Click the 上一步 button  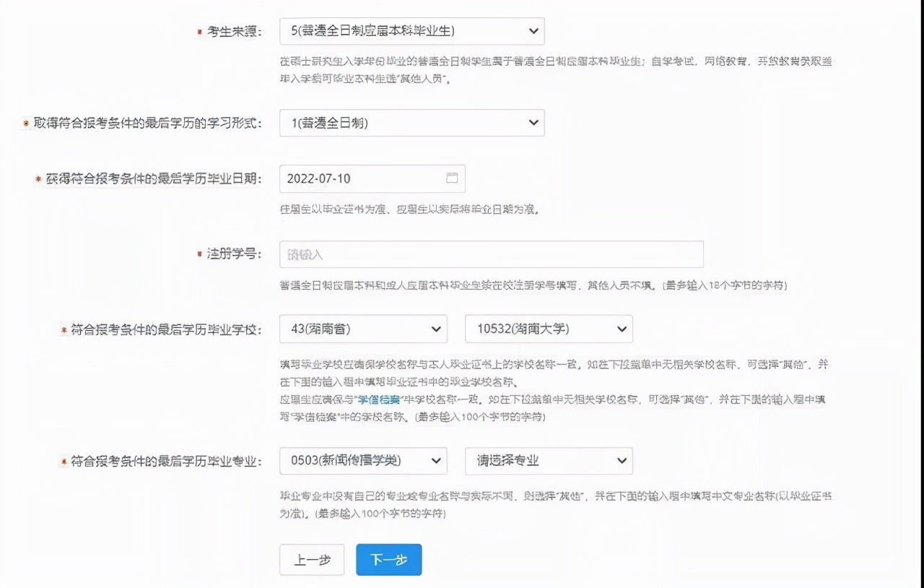click(x=312, y=559)
